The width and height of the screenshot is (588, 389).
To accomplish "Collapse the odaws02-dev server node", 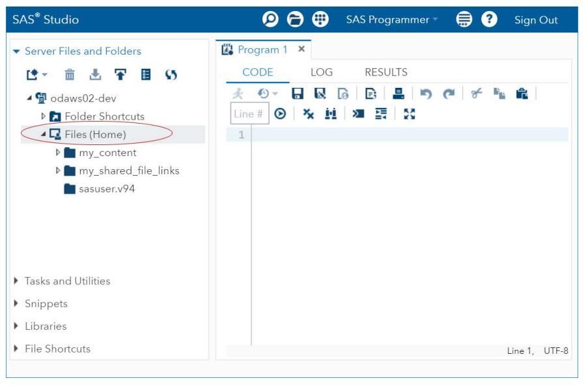I will [29, 98].
